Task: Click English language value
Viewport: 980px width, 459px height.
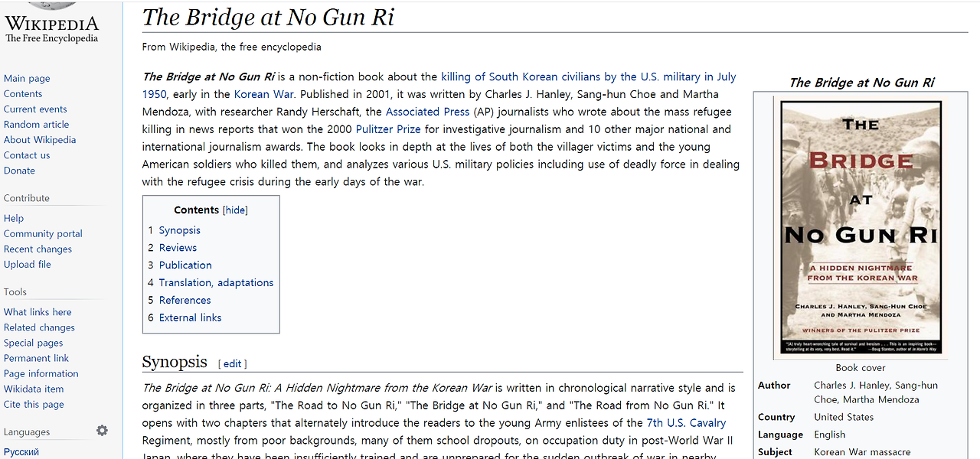Action: (830, 435)
